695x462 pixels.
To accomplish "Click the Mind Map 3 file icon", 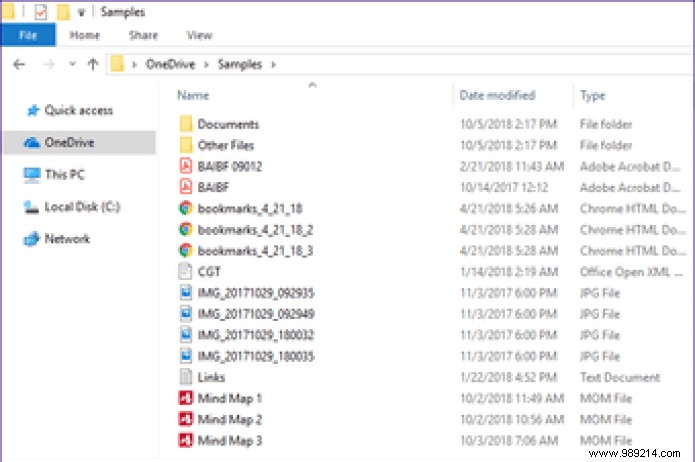I will coord(186,440).
